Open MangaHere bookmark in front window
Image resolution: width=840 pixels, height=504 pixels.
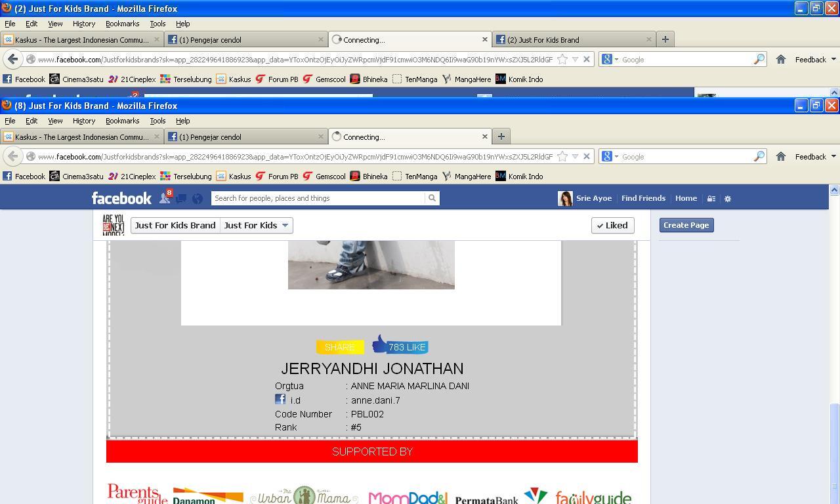click(x=466, y=177)
